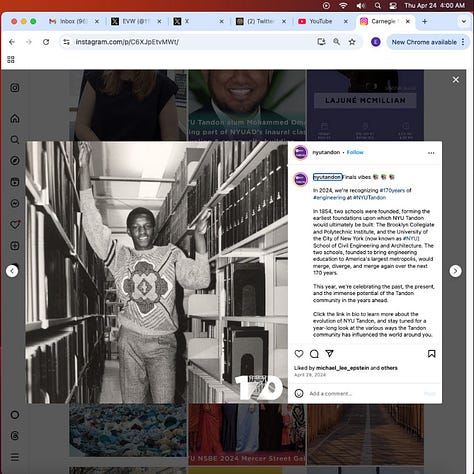
Task: Open emoji picker in comment box
Action: coord(299,394)
